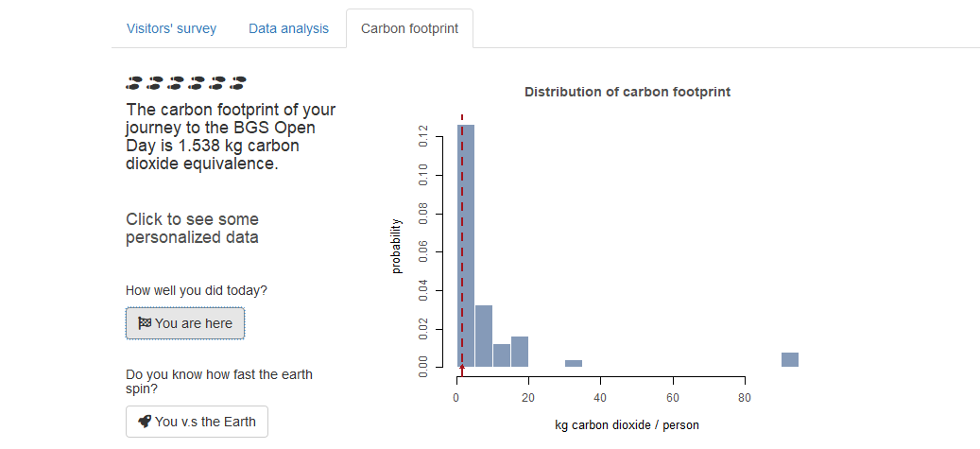Switch to the Data analysis tab

288,28
